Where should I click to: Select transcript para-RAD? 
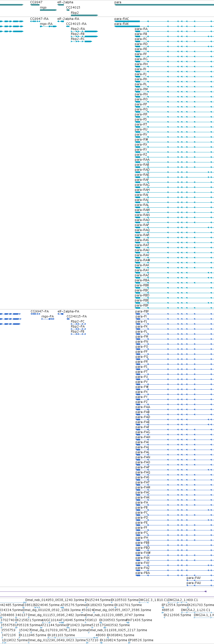pos(142,170)
